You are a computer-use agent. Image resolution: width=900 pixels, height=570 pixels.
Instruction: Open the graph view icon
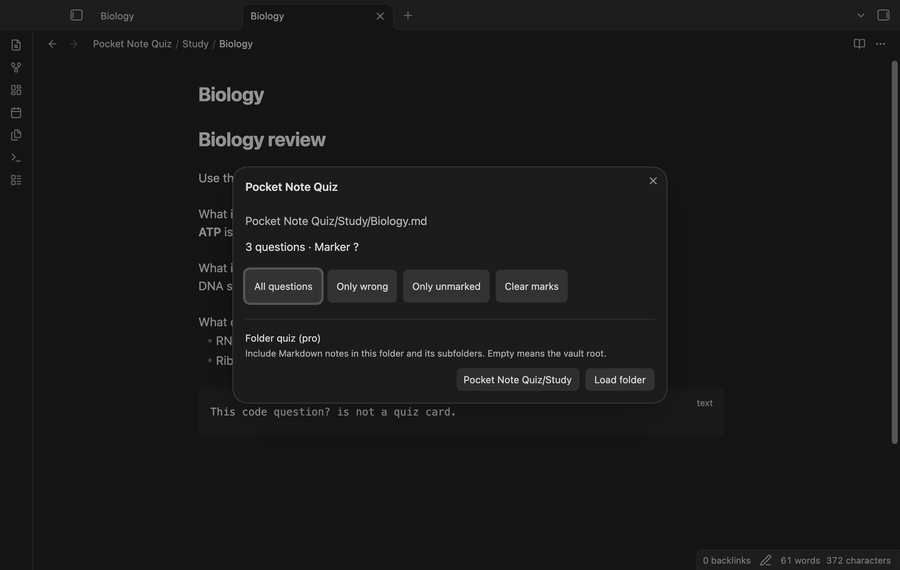pyautogui.click(x=16, y=67)
